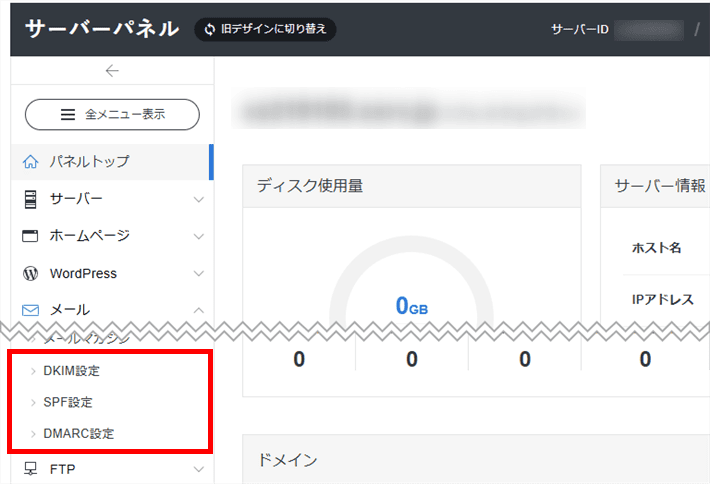710x484 pixels.
Task: Click the home icon beside パネルトップ
Action: pos(30,162)
